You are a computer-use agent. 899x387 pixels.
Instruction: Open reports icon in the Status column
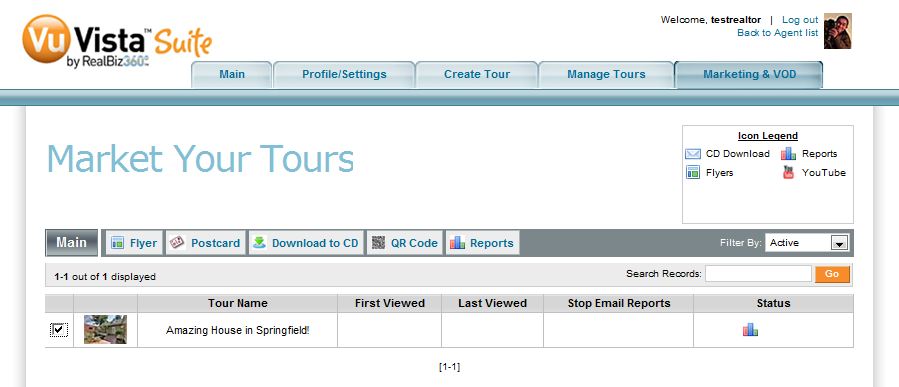(750, 329)
